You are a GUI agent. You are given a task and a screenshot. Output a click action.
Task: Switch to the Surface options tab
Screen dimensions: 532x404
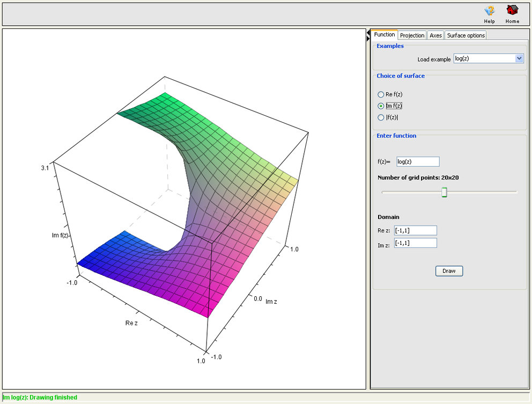(x=465, y=35)
